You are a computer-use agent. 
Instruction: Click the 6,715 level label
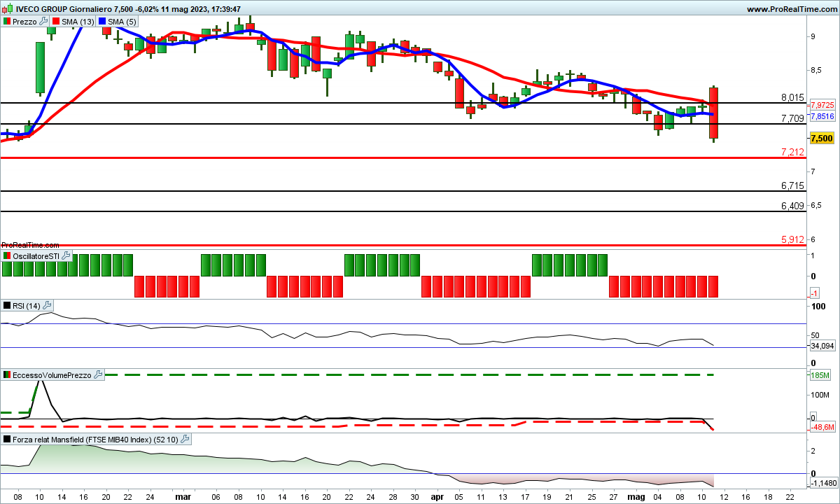click(792, 185)
